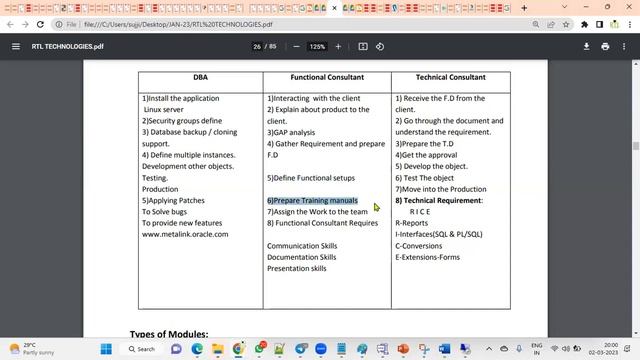Open WhatsApp from taskbar
Image resolution: width=640 pixels, height=360 pixels.
(259, 349)
